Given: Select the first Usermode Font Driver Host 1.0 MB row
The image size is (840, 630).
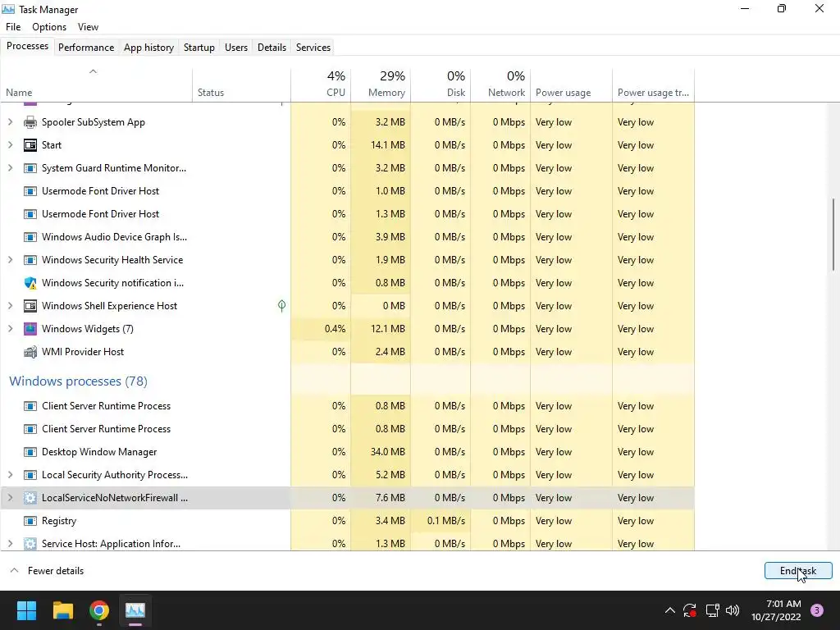Looking at the screenshot, I should click(x=347, y=191).
